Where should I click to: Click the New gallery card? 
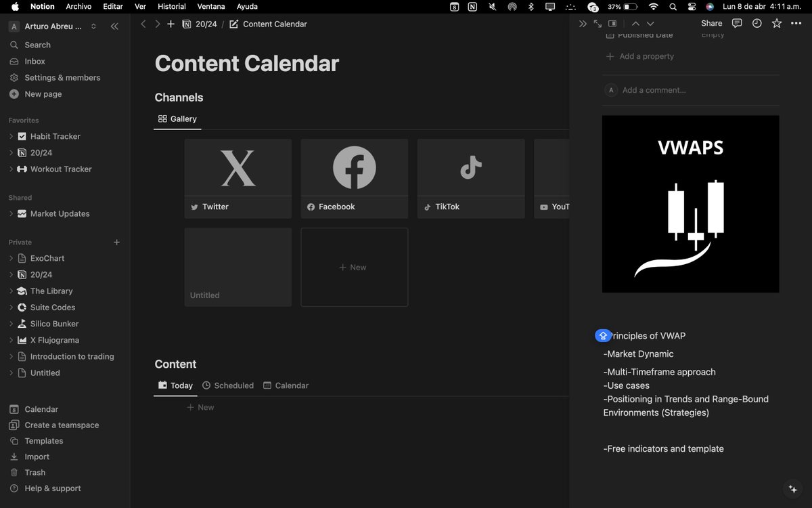click(355, 267)
